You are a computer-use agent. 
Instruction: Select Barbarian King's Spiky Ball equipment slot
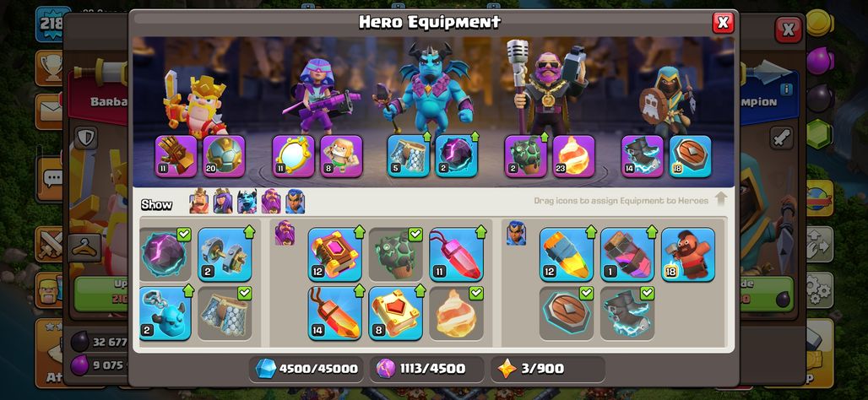[224, 156]
